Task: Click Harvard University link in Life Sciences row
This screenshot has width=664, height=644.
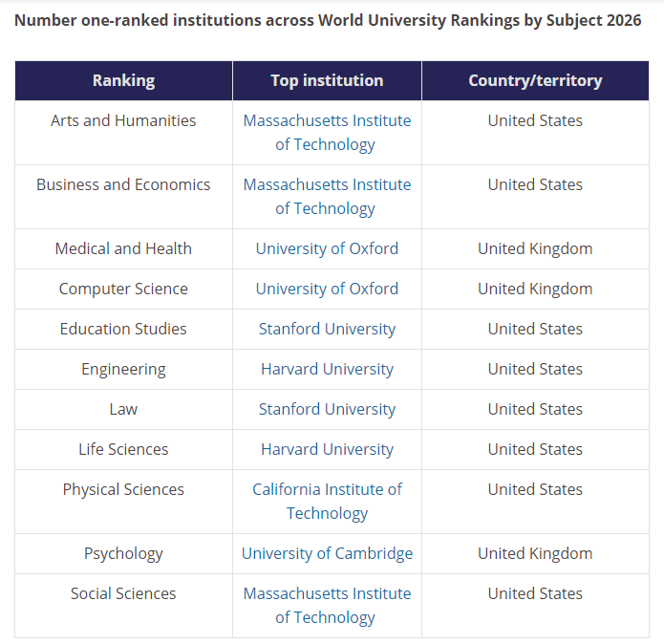Action: (327, 449)
